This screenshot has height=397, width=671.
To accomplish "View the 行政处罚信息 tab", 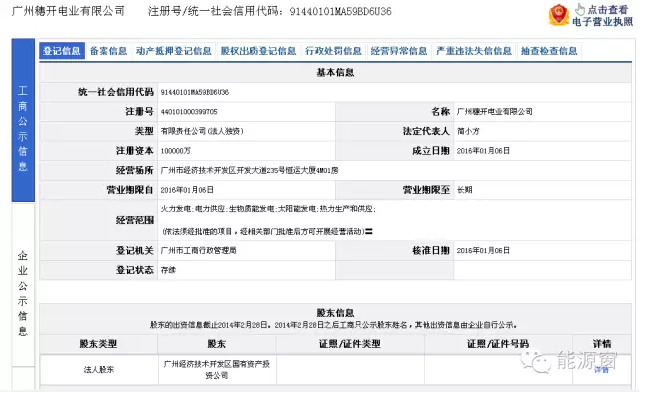I will [x=333, y=51].
